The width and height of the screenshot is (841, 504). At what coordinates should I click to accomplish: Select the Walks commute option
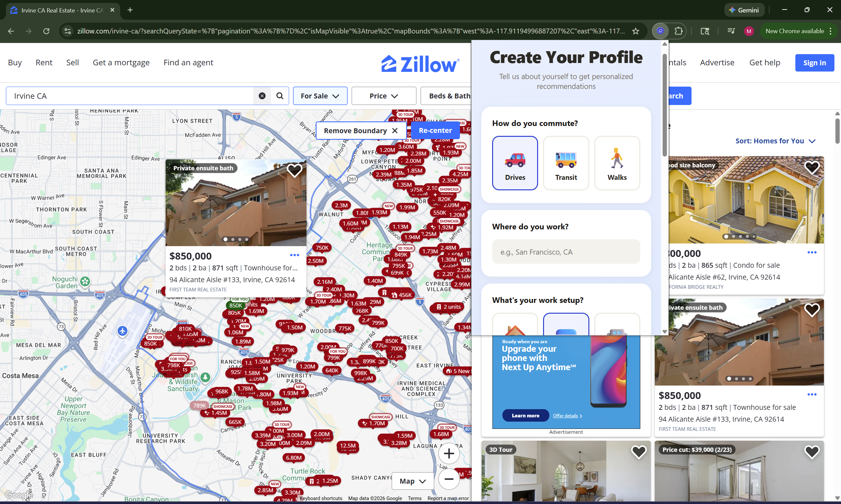[617, 163]
